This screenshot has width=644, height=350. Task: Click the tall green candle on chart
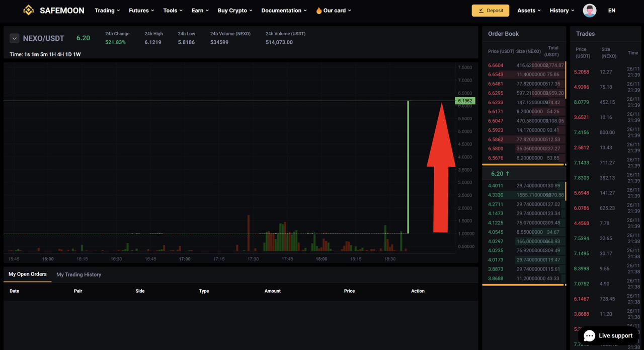(408, 167)
